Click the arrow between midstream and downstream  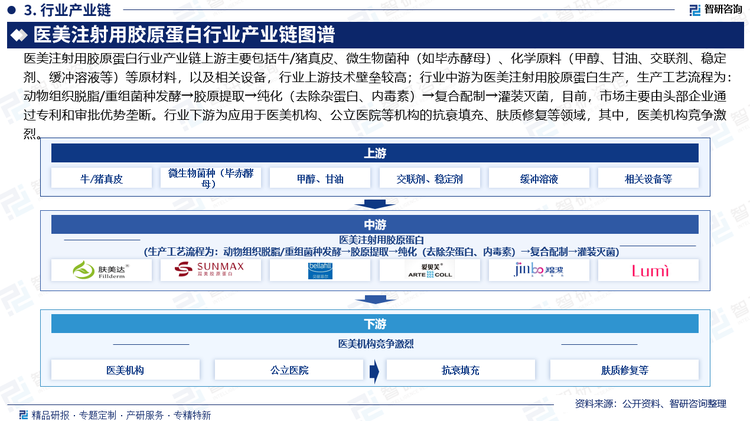click(375, 299)
